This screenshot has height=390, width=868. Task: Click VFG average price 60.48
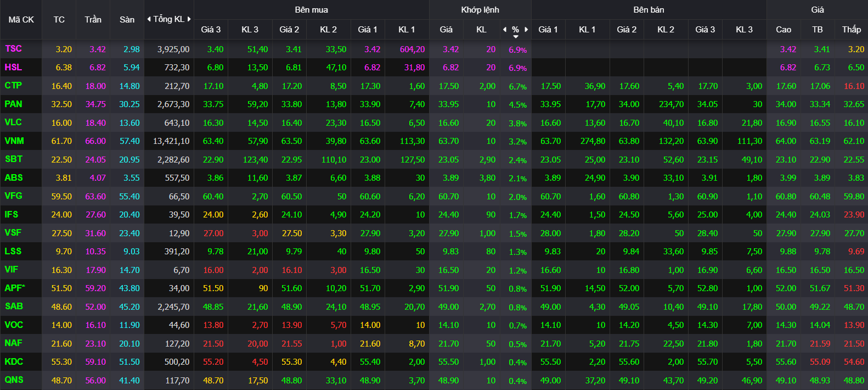pyautogui.click(x=820, y=197)
